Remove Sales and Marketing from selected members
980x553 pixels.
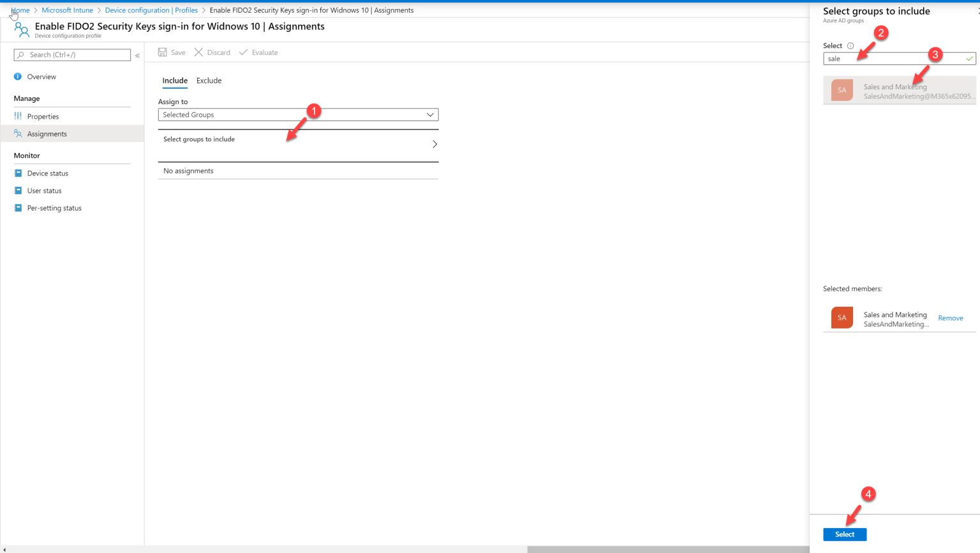click(950, 318)
